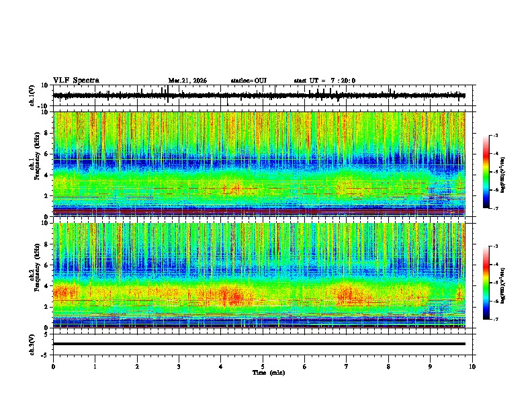Click the "2" minute tick label
The height and width of the screenshot is (411, 532).
point(137,367)
